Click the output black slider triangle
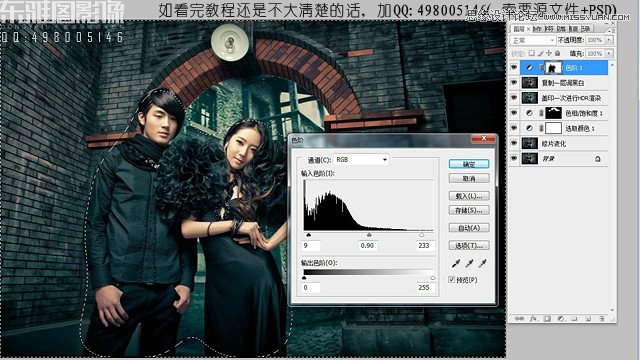The image size is (640, 360). point(304,278)
